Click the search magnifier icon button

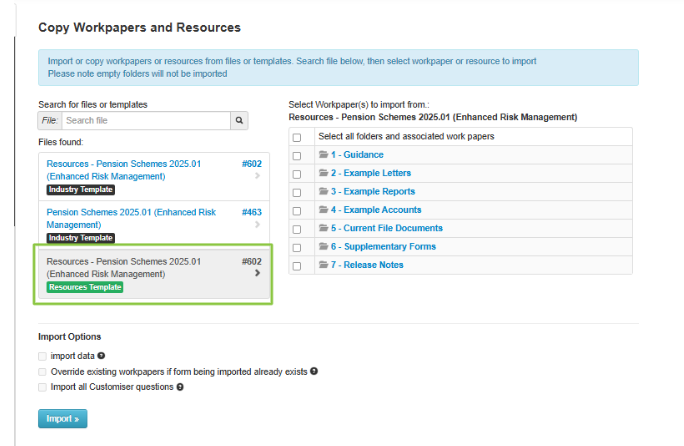[239, 121]
